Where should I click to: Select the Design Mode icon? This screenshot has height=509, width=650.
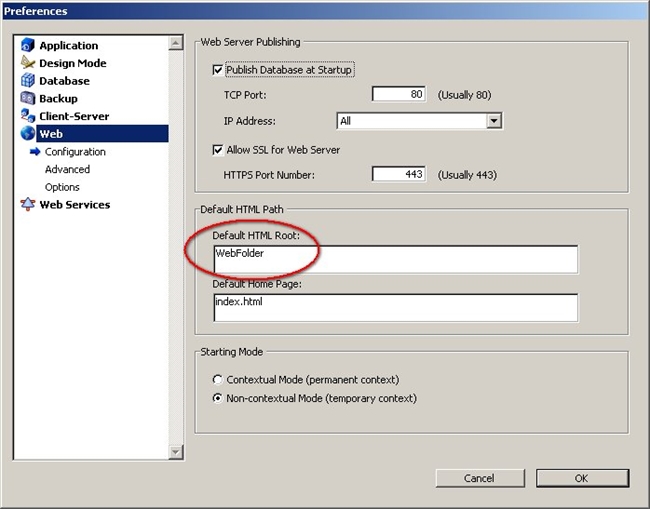(x=28, y=63)
